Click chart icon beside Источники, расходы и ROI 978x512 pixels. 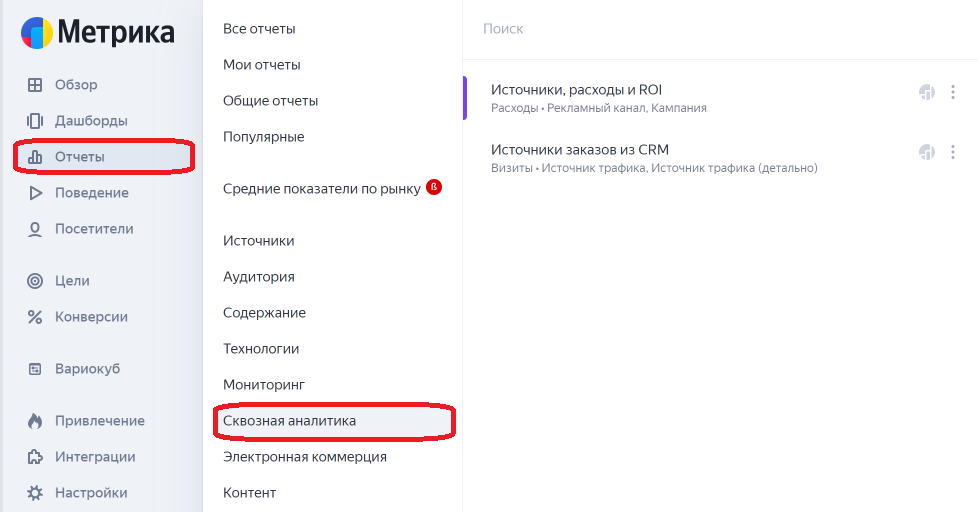(x=927, y=92)
